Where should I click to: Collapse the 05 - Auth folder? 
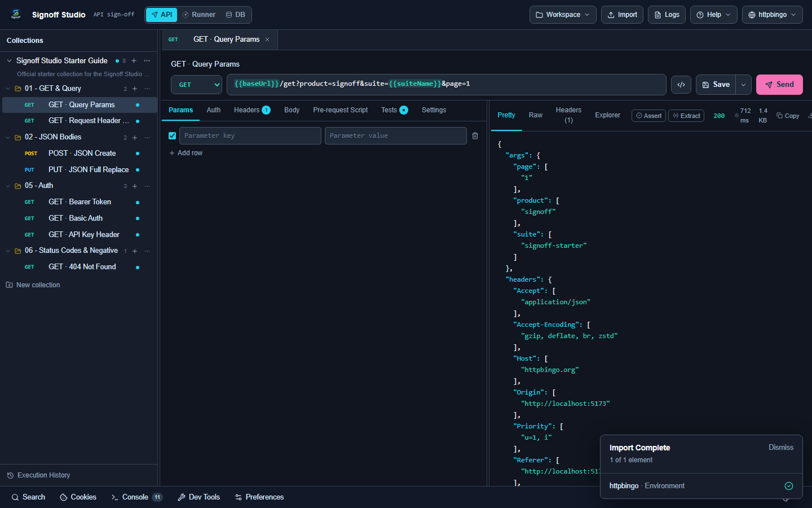point(8,186)
